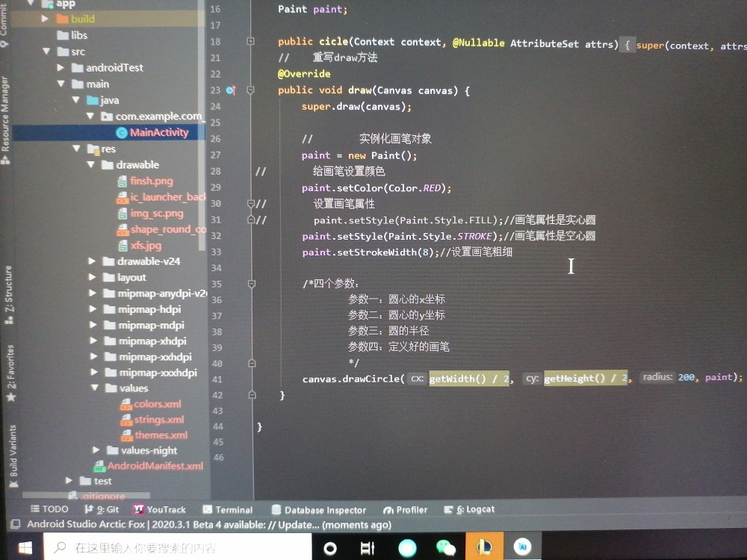Viewport: 747px width, 560px height.
Task: Open the Structure tool window
Action: coord(8,295)
